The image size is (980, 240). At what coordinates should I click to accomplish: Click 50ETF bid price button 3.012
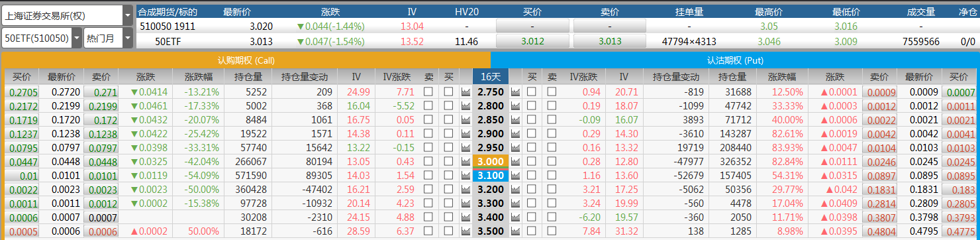click(x=532, y=41)
